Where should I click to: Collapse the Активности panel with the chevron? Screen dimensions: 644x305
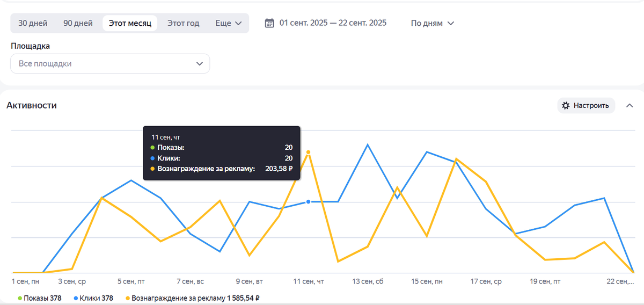coord(630,106)
